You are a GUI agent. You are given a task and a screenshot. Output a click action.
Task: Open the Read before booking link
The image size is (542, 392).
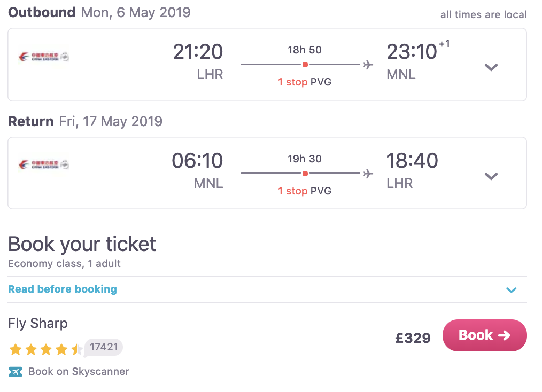[x=63, y=289]
